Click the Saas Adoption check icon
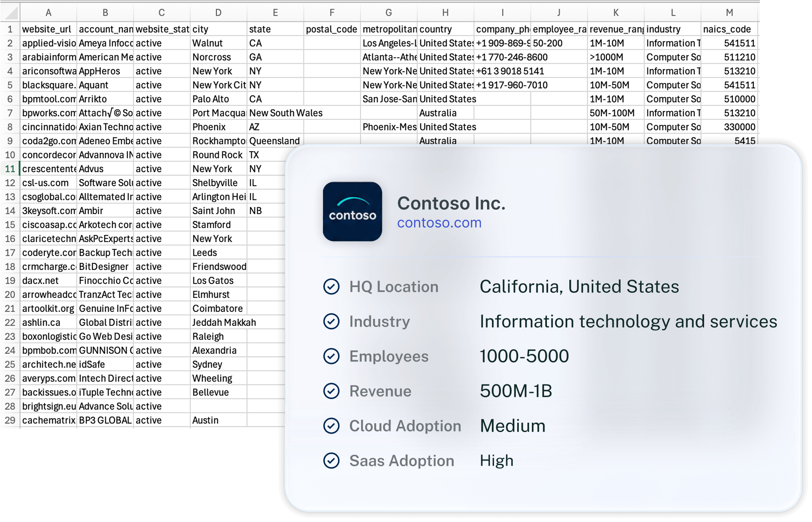 [x=331, y=461]
